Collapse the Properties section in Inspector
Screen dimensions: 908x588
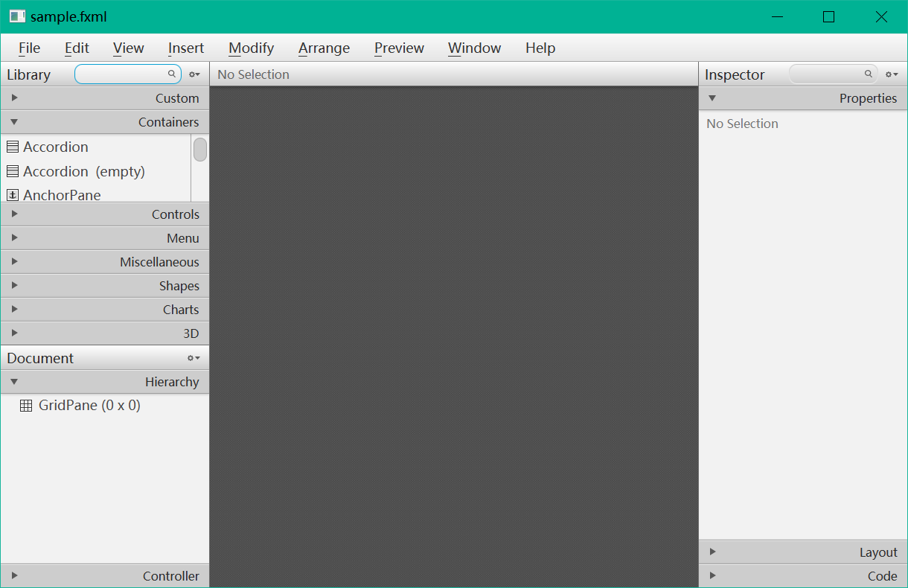(803, 98)
